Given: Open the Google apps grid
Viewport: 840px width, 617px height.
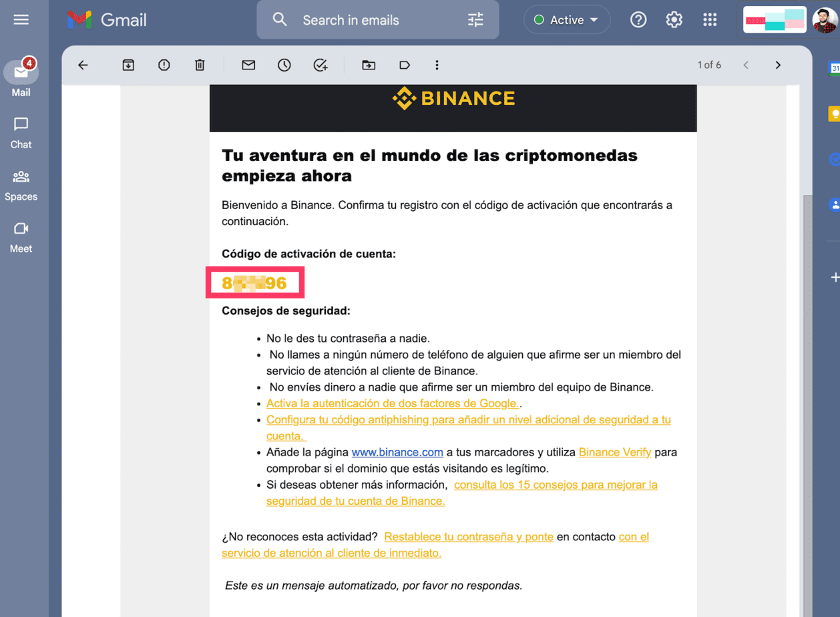Looking at the screenshot, I should 710,20.
